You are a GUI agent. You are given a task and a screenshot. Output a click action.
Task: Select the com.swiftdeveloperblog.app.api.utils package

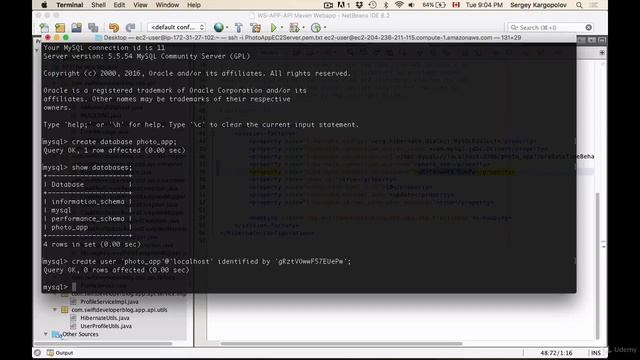pos(119,310)
